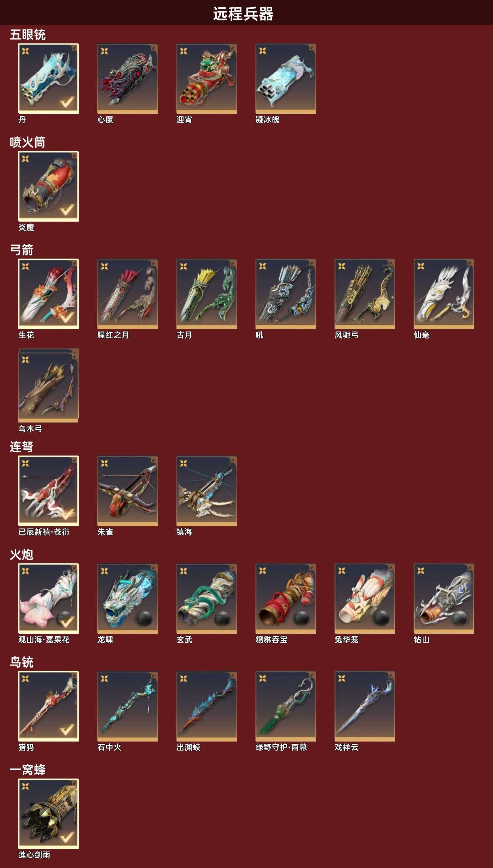
Task: Click the checkmarked 丹 gun skin
Action: point(48,79)
